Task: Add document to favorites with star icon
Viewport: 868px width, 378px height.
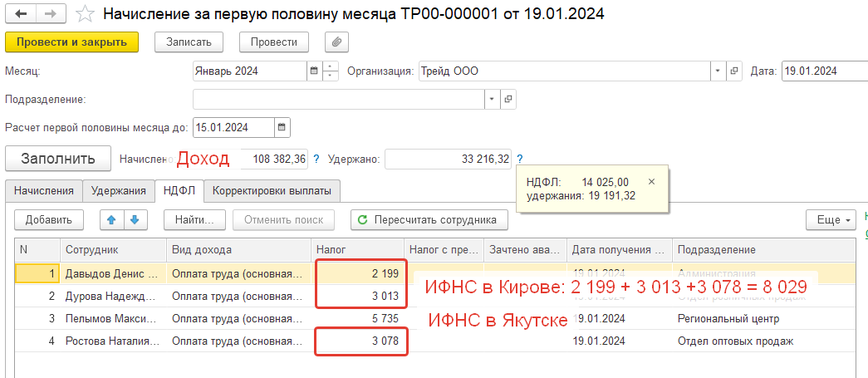Action: (85, 14)
